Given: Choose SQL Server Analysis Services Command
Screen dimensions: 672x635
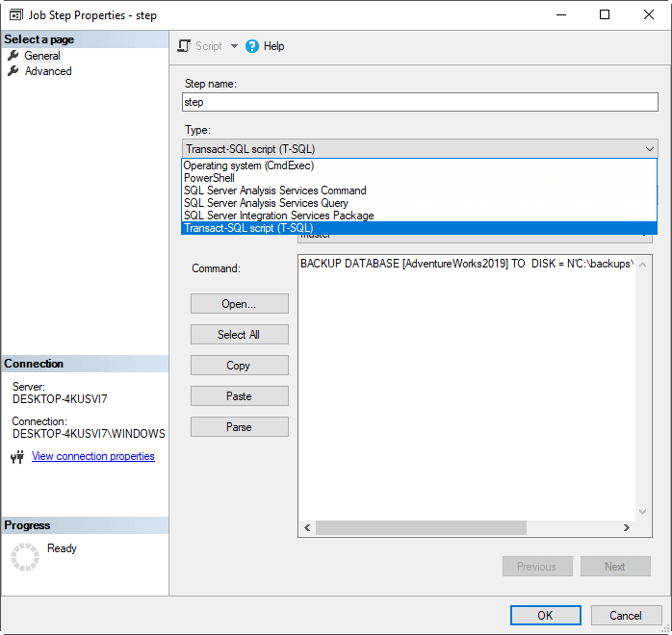Looking at the screenshot, I should (x=419, y=190).
